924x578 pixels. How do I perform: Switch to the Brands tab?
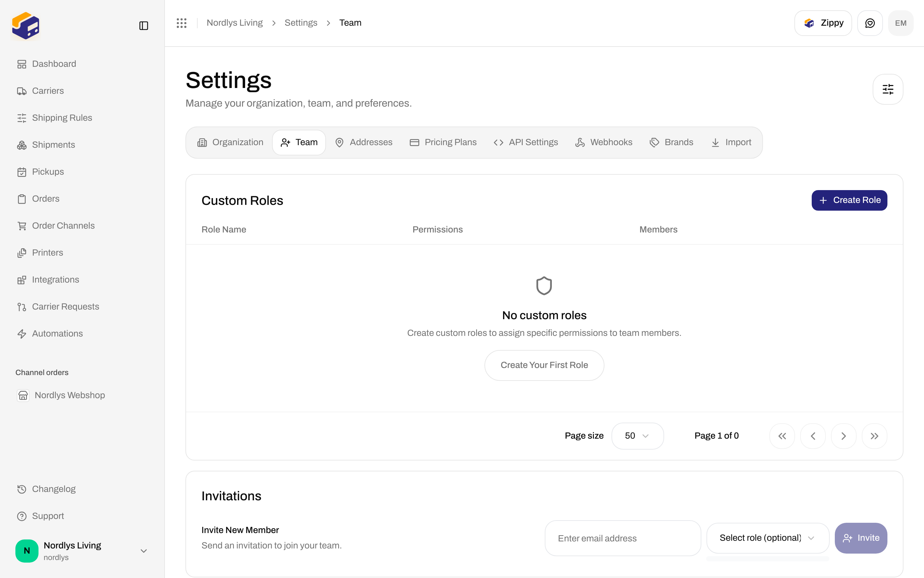671,142
